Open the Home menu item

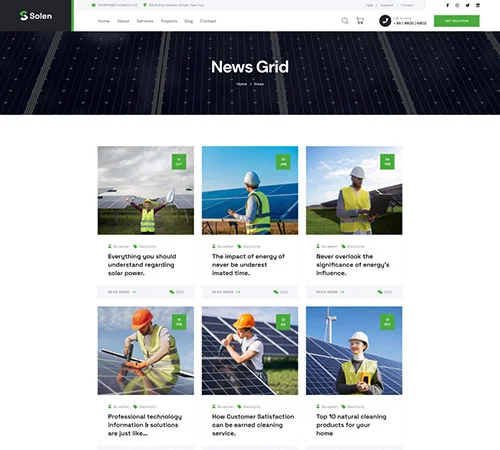pyautogui.click(x=104, y=21)
